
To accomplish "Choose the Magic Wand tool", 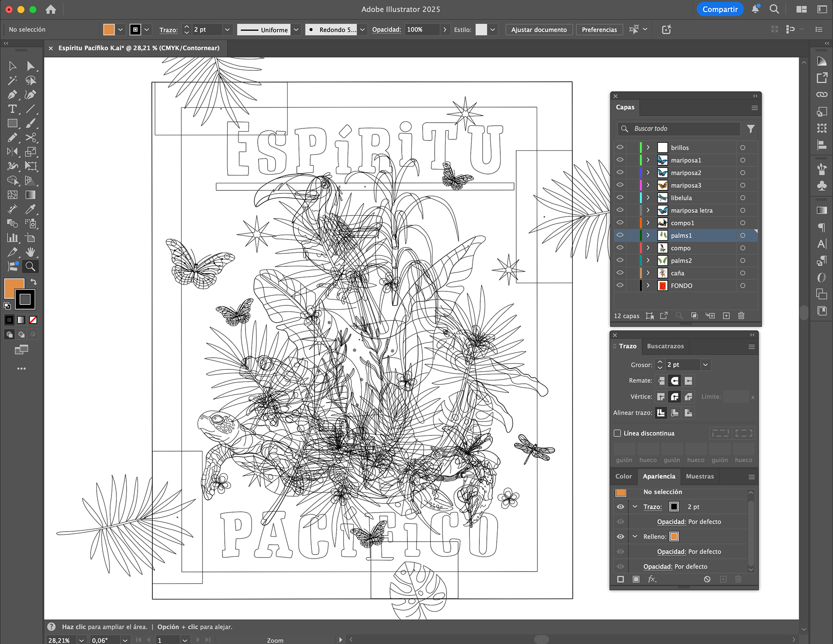I will click(x=12, y=80).
